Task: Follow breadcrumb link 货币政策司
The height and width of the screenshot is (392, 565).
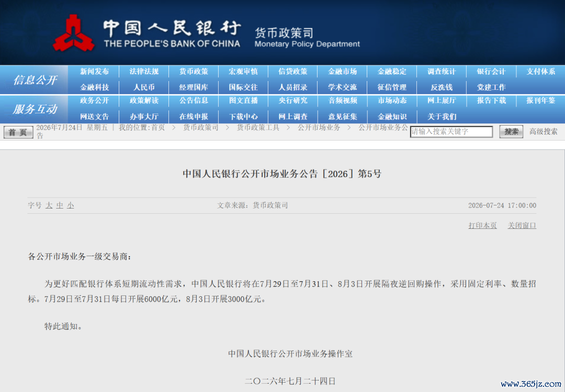Action: (x=201, y=128)
